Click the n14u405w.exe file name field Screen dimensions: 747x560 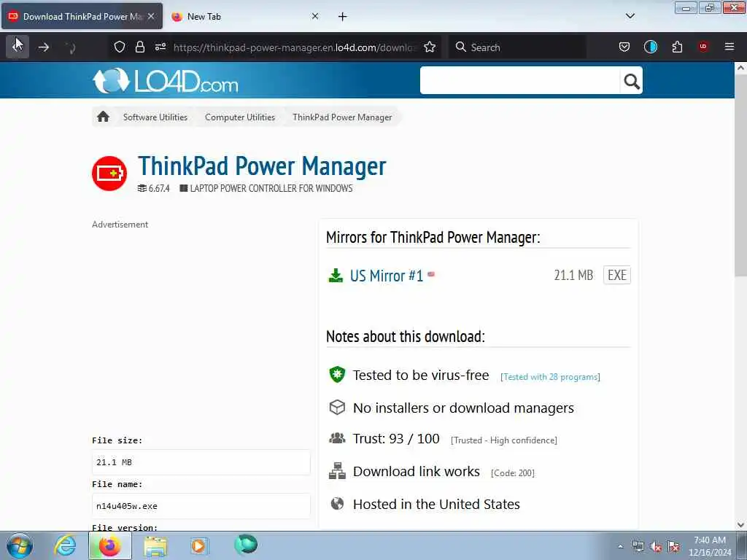(201, 506)
